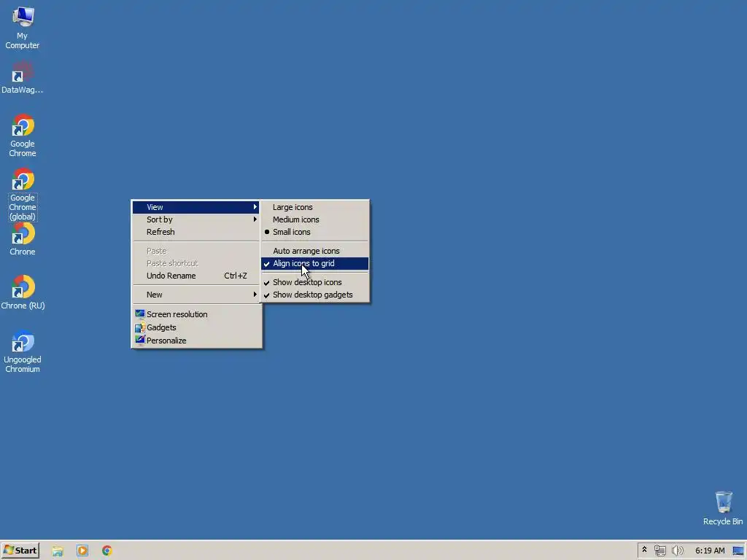747x560 pixels.
Task: Select the Google Chrome desktop shortcut
Action: click(x=23, y=136)
